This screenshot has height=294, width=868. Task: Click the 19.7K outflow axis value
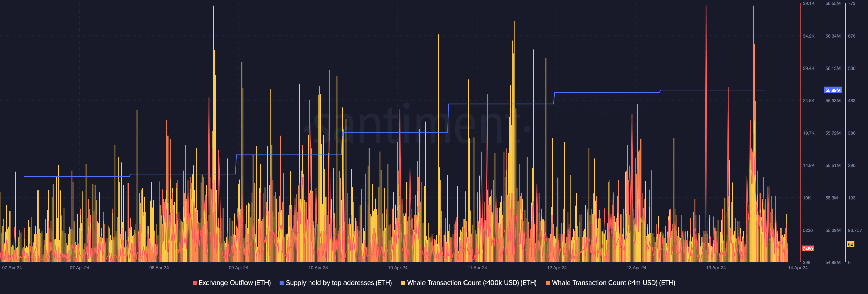point(809,133)
